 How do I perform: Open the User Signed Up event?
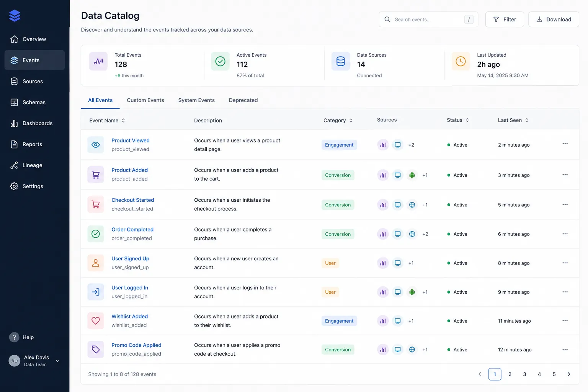click(x=130, y=258)
